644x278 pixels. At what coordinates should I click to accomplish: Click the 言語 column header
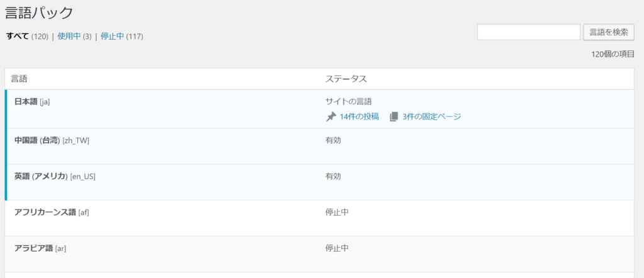click(19, 79)
